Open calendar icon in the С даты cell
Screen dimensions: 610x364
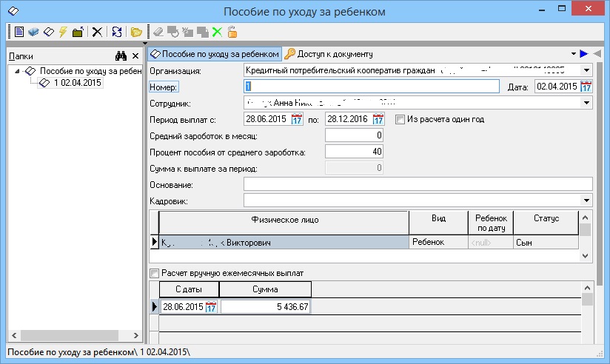(211, 307)
